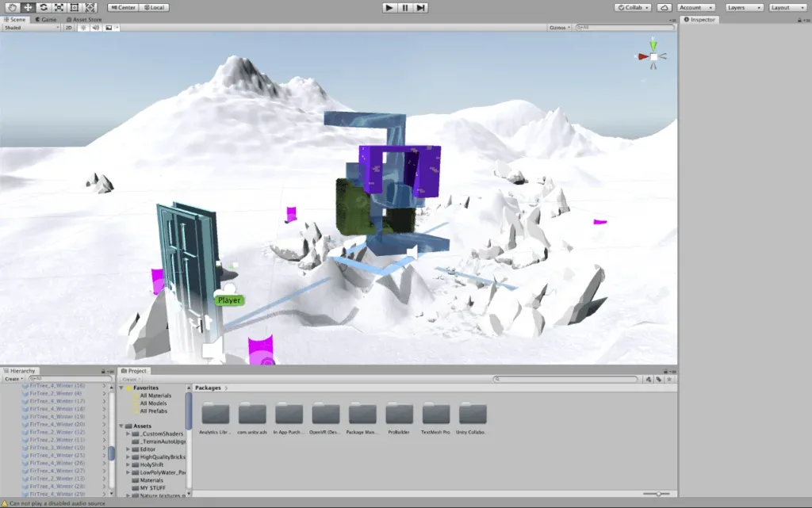
Task: Collapse the Assets folder tree
Action: tap(121, 426)
